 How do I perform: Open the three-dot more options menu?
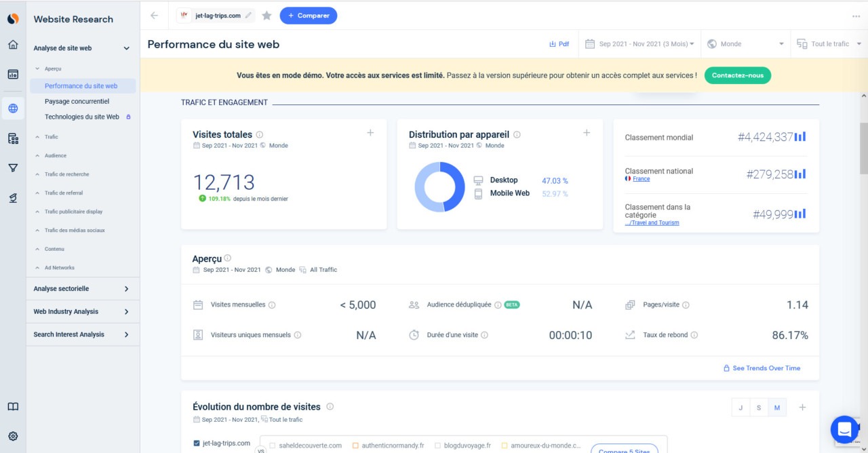tap(856, 16)
